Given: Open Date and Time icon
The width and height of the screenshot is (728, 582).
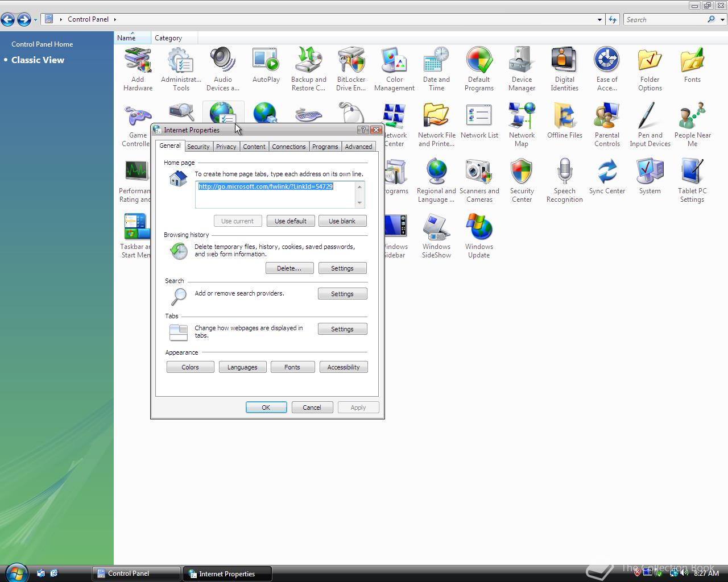Looking at the screenshot, I should pyautogui.click(x=436, y=69).
